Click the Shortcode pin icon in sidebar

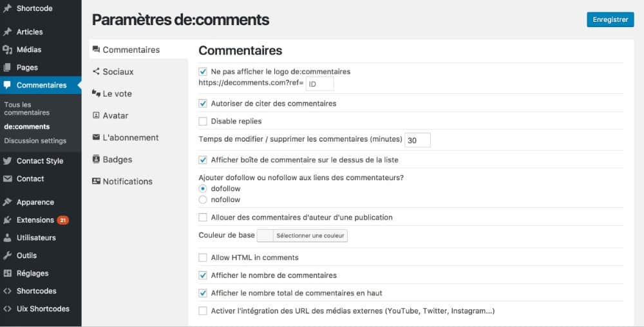point(7,8)
